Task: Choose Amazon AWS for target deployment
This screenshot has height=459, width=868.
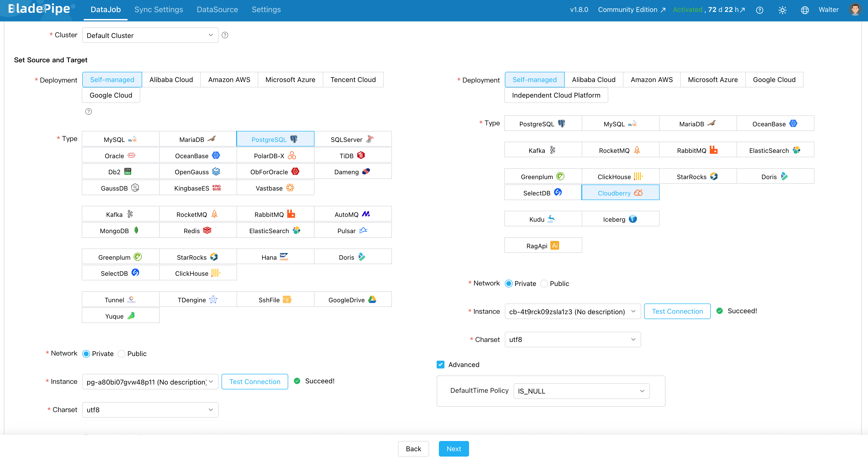Action: click(652, 80)
